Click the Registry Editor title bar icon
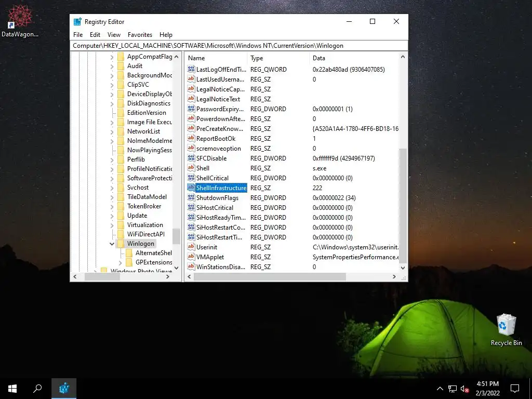Image resolution: width=532 pixels, height=399 pixels. coord(77,22)
